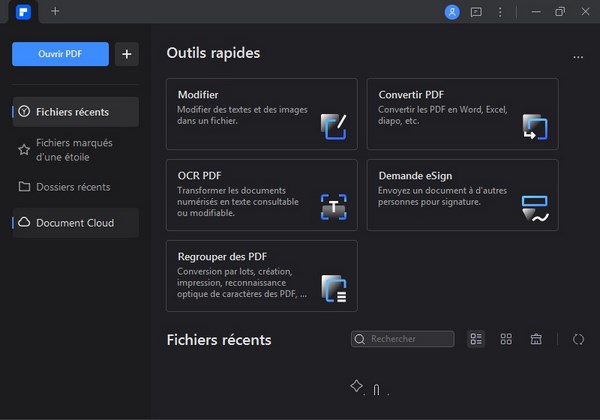600x420 pixels.
Task: Open the Regrouper des PDF card
Action: click(x=261, y=275)
